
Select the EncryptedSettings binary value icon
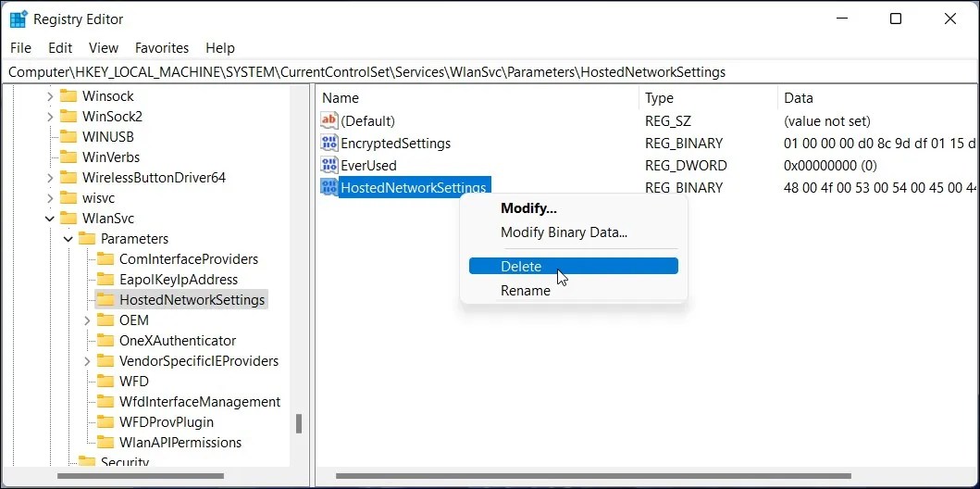[x=329, y=144]
